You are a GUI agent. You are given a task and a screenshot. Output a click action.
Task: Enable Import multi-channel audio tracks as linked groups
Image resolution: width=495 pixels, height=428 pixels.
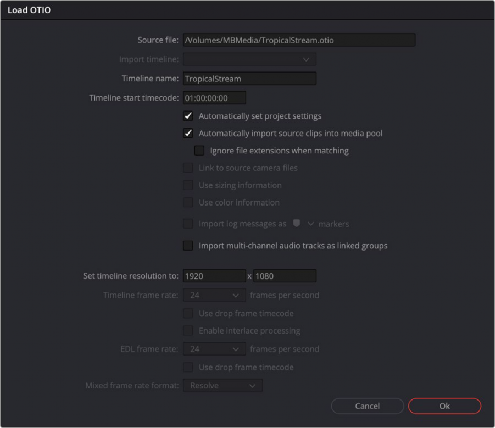188,246
